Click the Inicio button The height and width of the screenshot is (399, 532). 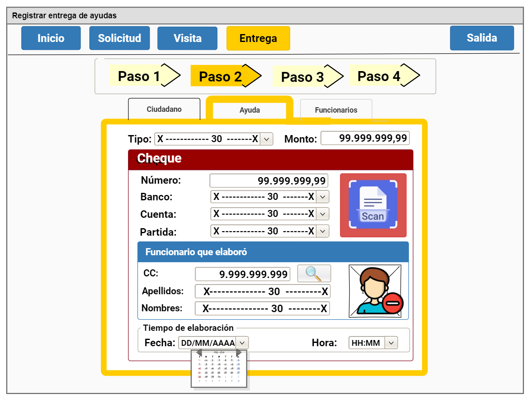click(x=51, y=38)
